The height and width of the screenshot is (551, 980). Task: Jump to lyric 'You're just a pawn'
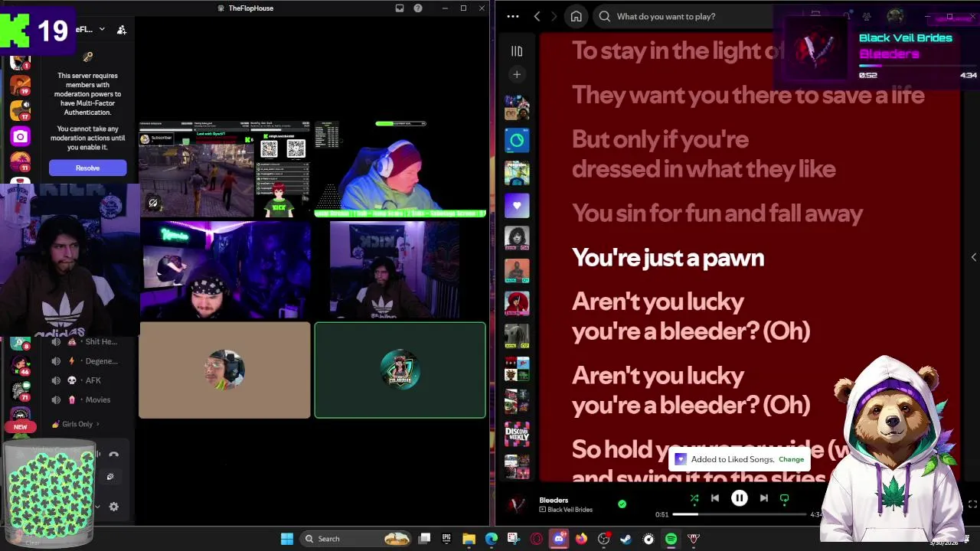pyautogui.click(x=668, y=258)
